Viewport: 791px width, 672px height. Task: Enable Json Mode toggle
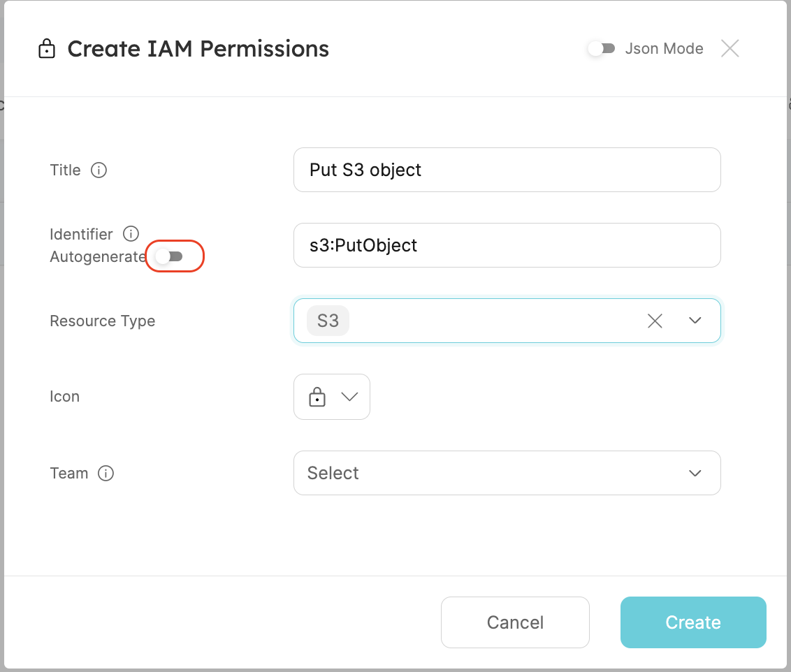[601, 49]
